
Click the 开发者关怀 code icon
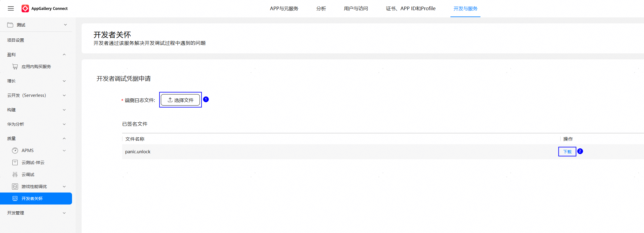click(x=15, y=199)
